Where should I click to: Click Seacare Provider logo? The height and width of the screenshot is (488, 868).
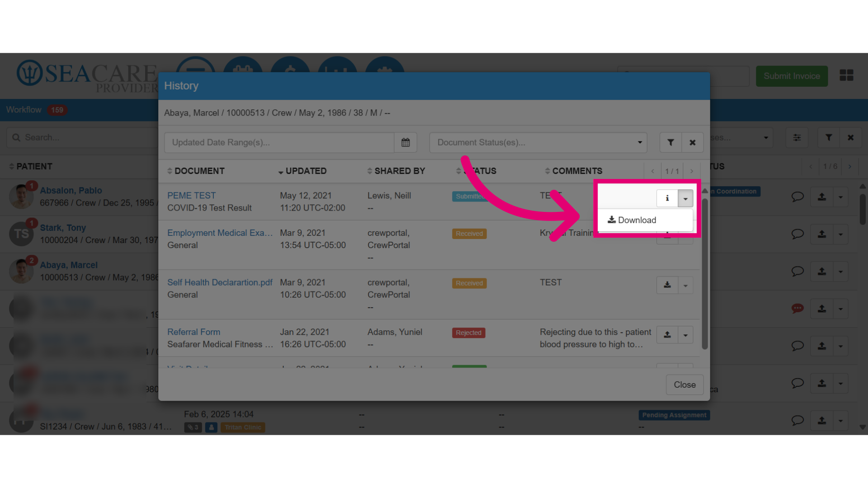[x=87, y=76]
